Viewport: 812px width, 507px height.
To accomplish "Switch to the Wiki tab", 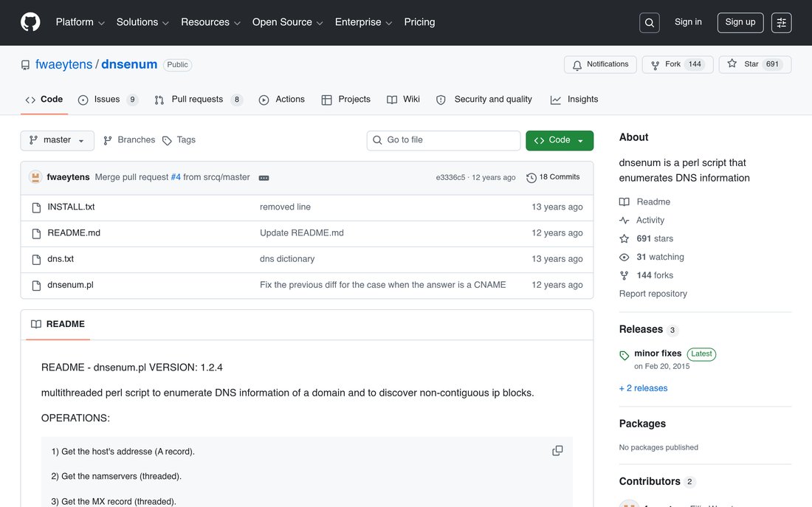I will pyautogui.click(x=403, y=100).
